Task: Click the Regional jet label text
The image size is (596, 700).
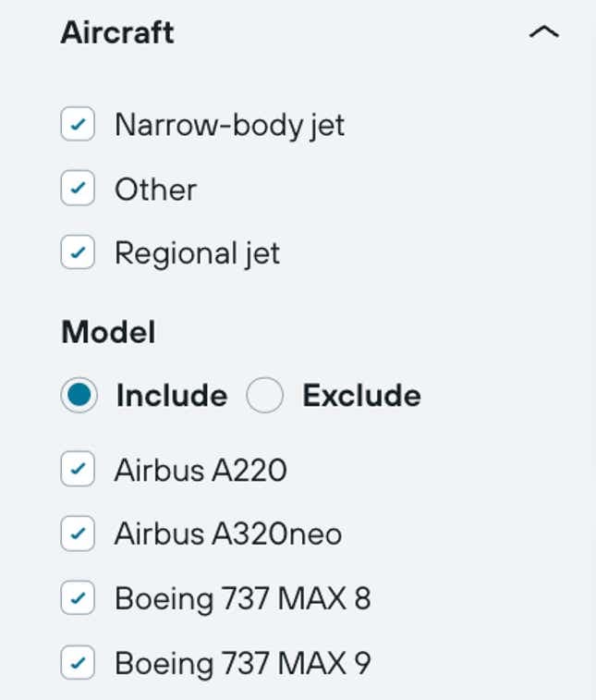Action: tap(197, 252)
